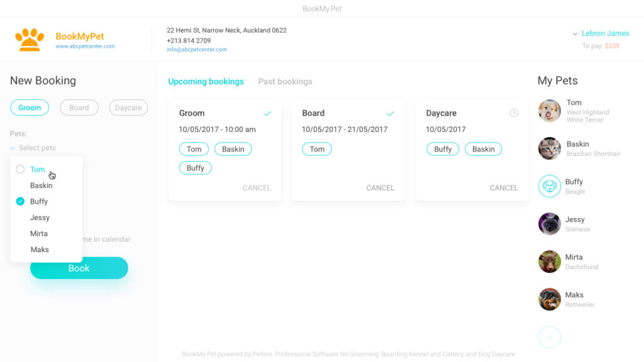Click the Groom card checkmark icon
Image resolution: width=644 pixels, height=362 pixels.
[267, 113]
